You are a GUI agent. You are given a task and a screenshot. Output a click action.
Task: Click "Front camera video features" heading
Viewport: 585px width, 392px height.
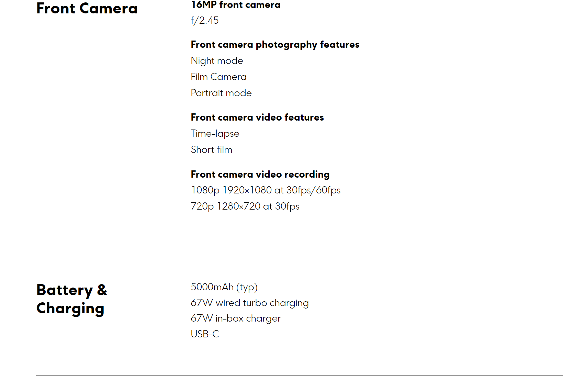257,117
